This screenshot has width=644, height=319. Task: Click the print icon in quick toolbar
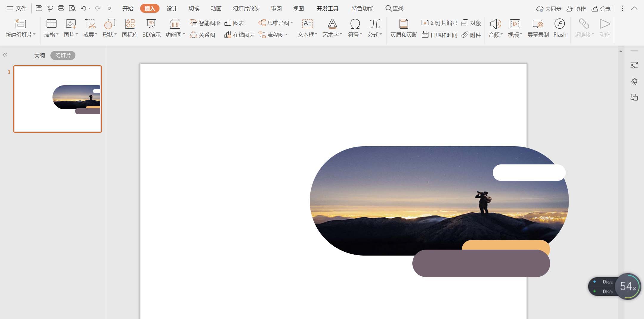(x=61, y=8)
